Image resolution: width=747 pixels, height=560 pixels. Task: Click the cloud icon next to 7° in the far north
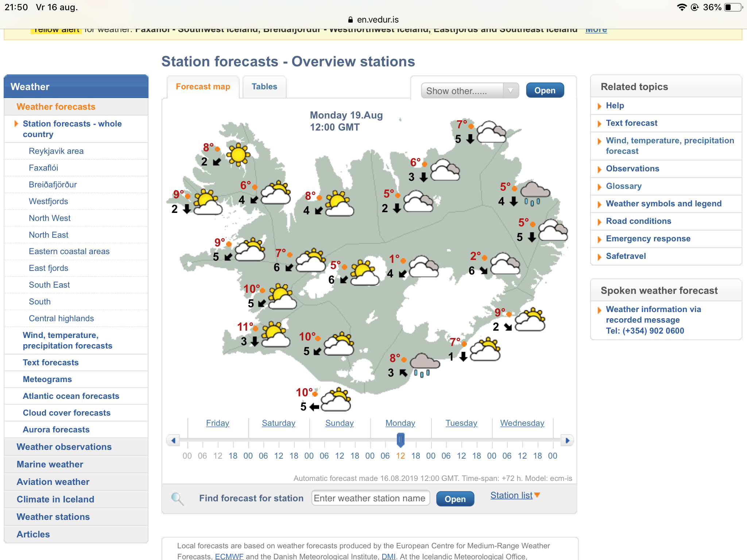click(x=491, y=132)
